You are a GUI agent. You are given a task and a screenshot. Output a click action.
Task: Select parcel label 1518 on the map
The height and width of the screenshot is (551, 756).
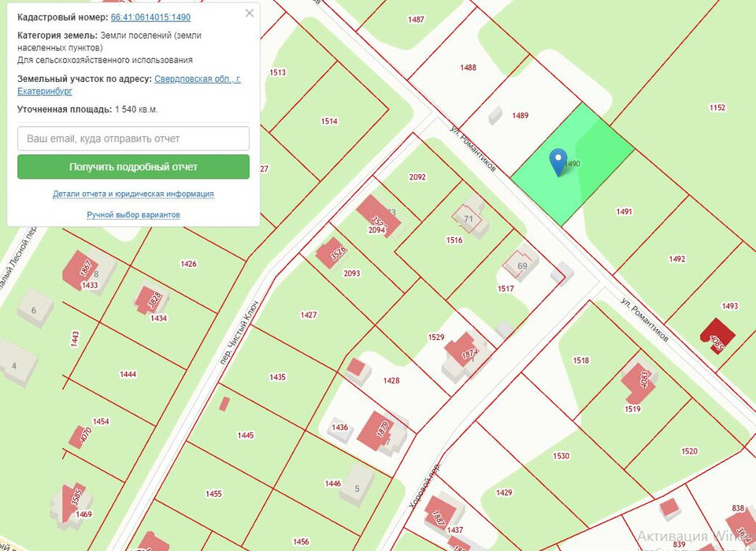pos(580,360)
